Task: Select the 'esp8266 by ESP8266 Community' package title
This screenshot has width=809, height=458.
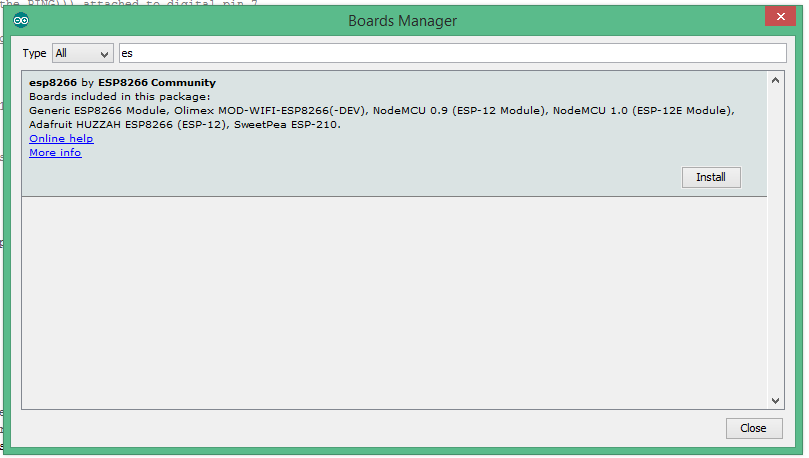Action: point(122,83)
